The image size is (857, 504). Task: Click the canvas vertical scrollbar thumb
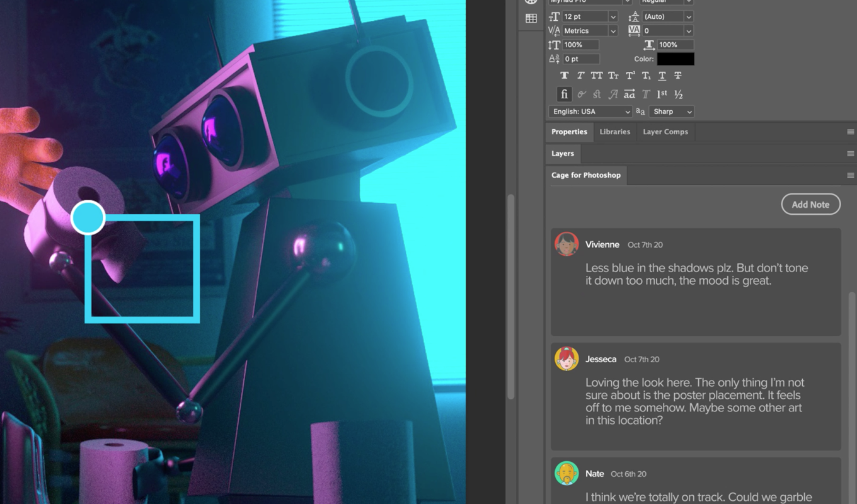click(x=510, y=296)
